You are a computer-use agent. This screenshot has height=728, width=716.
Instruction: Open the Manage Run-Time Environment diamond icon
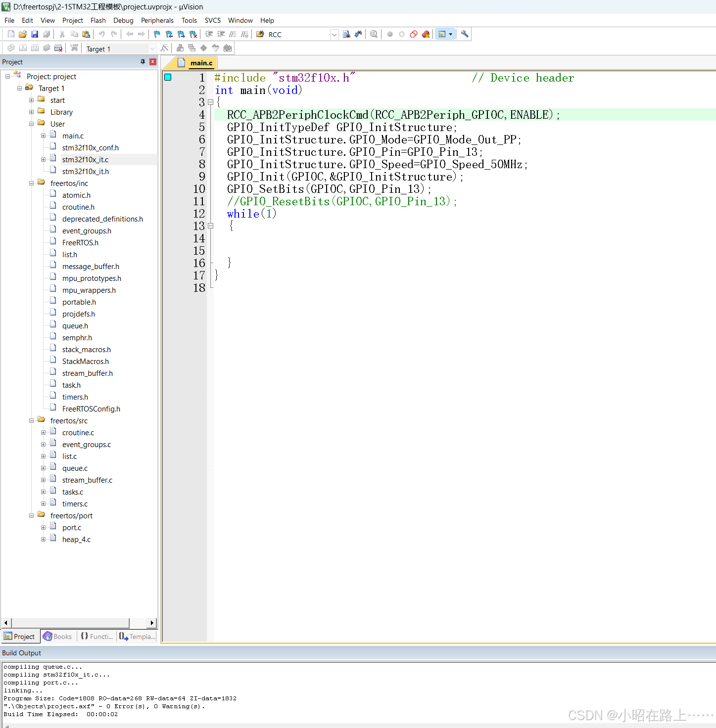[203, 48]
